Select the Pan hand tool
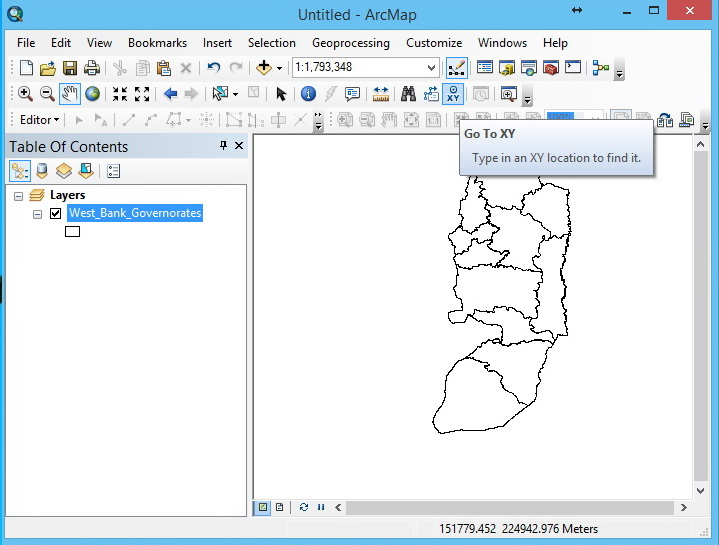Image resolution: width=719 pixels, height=545 pixels. 70,94
